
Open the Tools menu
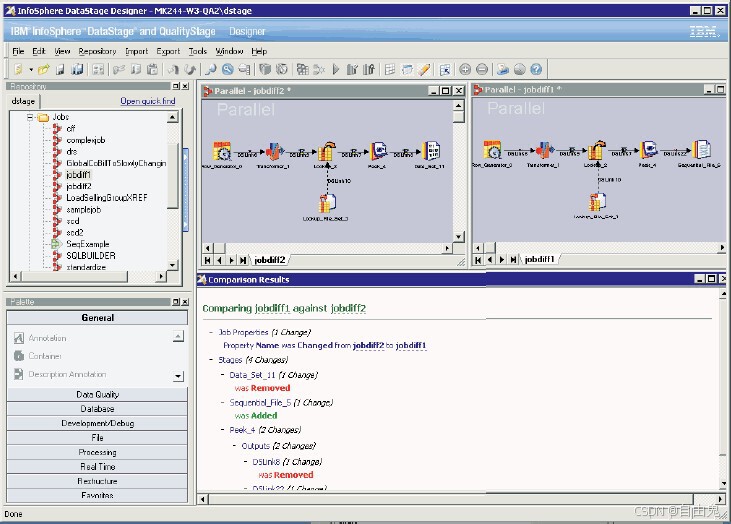(198, 51)
